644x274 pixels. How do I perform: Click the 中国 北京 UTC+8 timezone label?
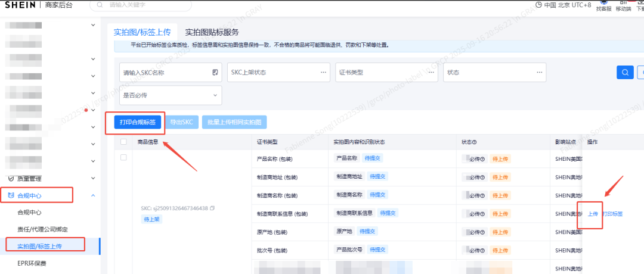pyautogui.click(x=568, y=5)
